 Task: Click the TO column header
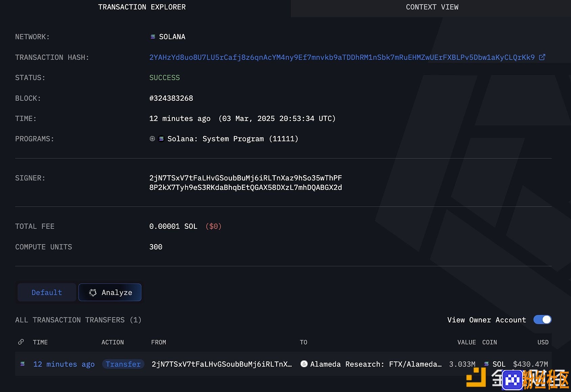[303, 342]
